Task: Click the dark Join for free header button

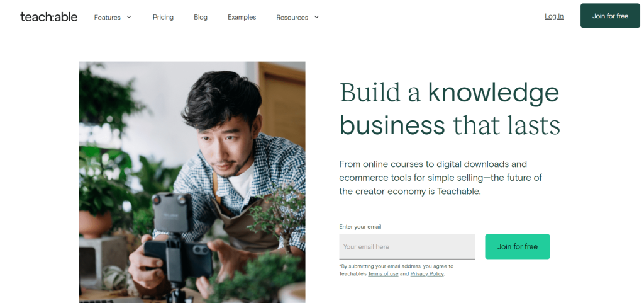Action: click(610, 16)
